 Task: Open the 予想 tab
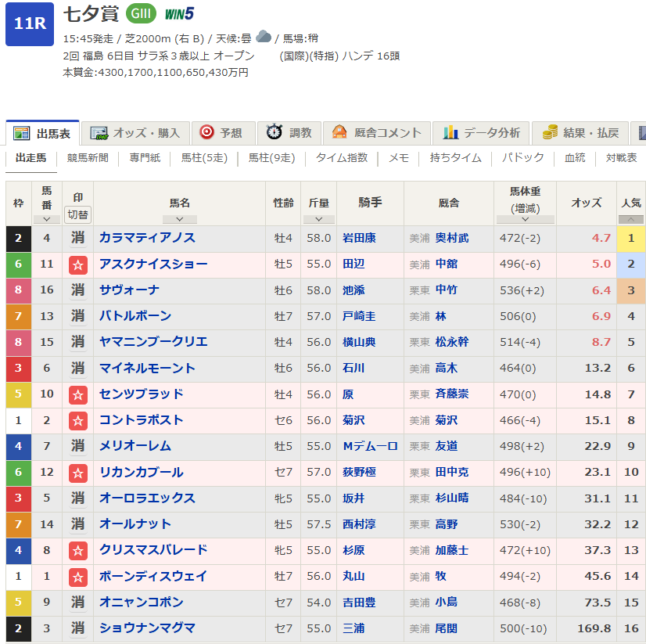[224, 133]
